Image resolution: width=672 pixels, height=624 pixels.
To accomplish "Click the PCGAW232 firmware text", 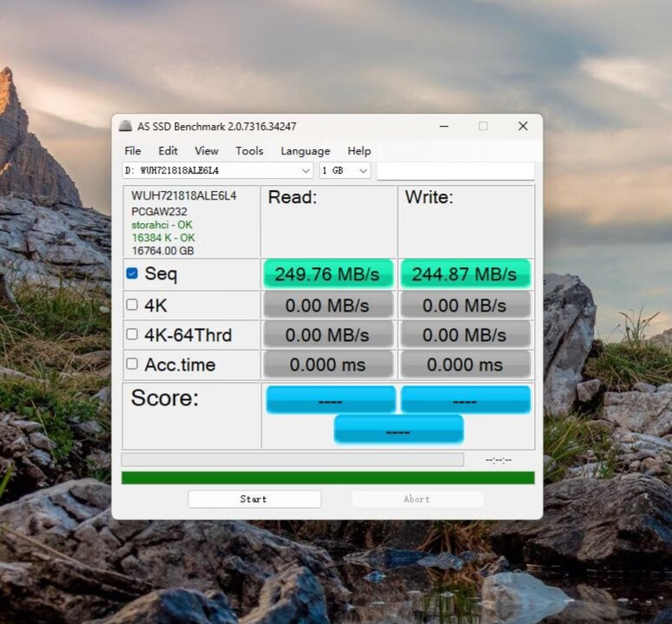I will 159,211.
